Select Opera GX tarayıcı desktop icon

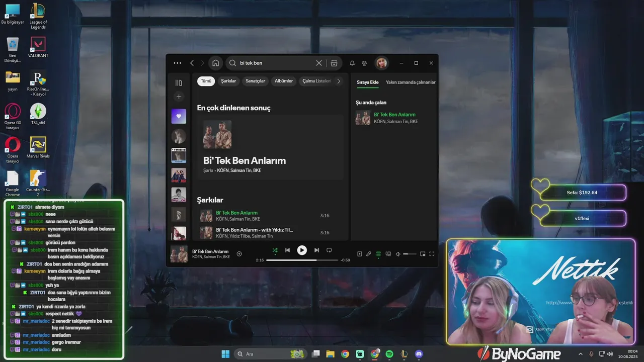pyautogui.click(x=13, y=117)
